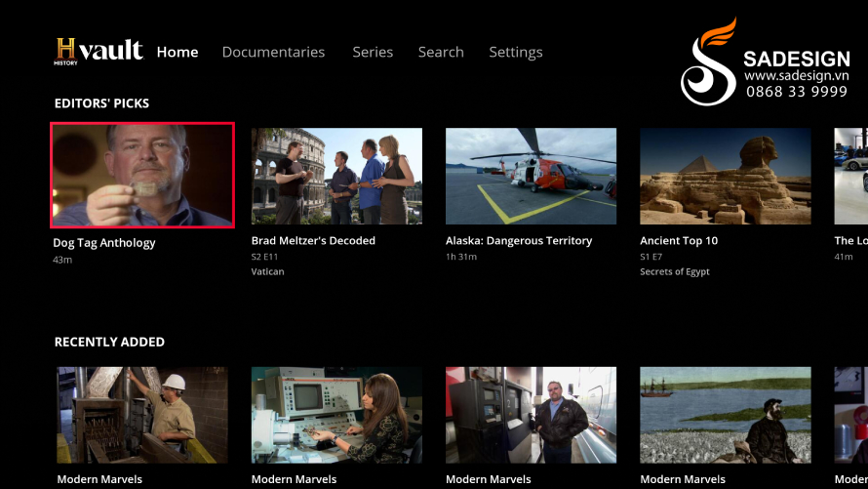Open Modern Marvels thumbnail with hard-hat worker
This screenshot has width=868, height=489.
142,415
